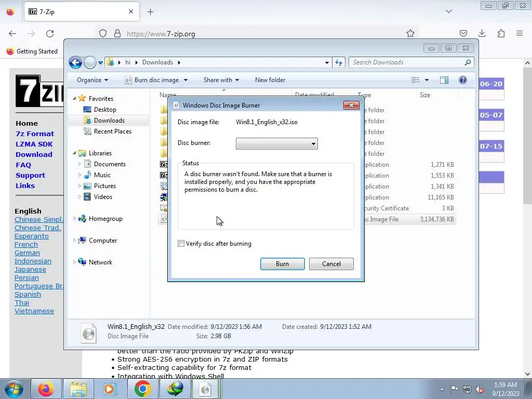Bookmark this page with the star icon
The image size is (532, 399).
coord(410,34)
